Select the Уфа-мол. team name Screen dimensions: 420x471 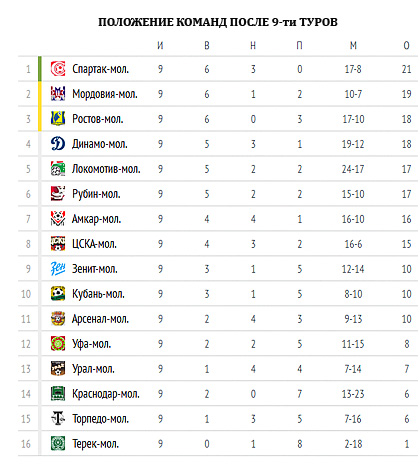point(91,344)
